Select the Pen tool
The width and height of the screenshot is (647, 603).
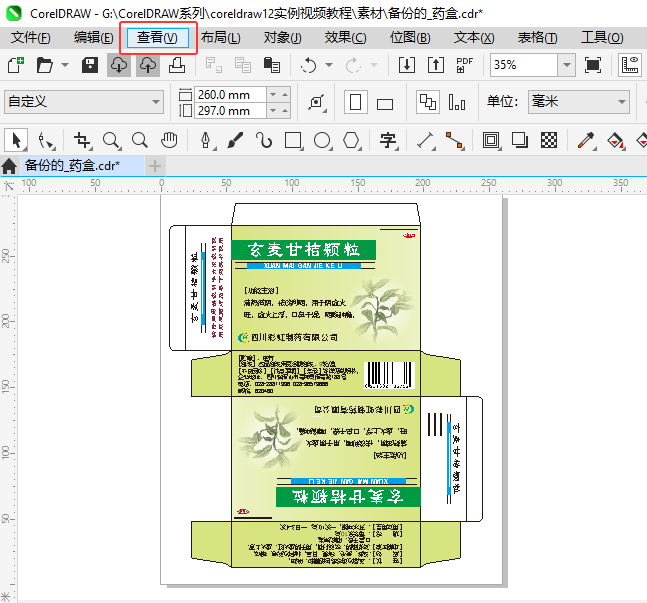[x=206, y=140]
